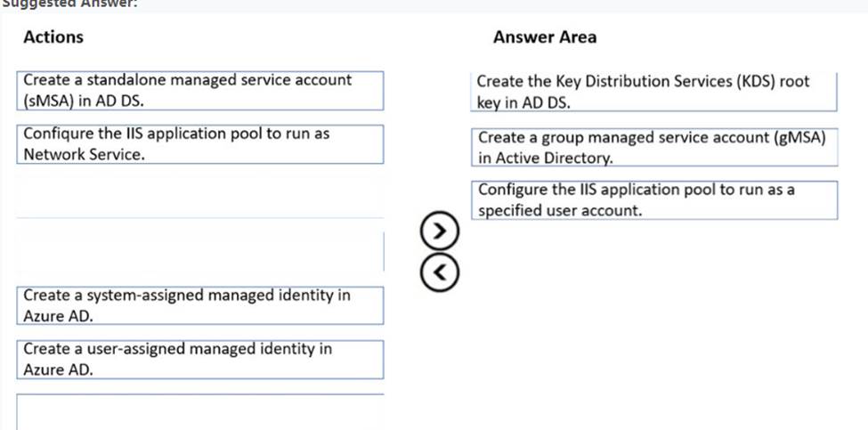868x430 pixels.
Task: Select 'Configure the IIS application pool to run as a specified user account' answer
Action: 654,200
